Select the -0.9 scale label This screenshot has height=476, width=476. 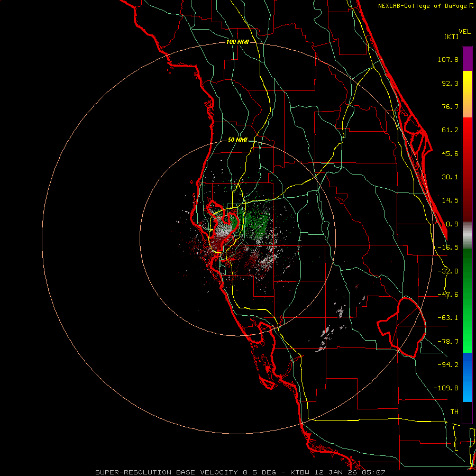click(x=450, y=224)
